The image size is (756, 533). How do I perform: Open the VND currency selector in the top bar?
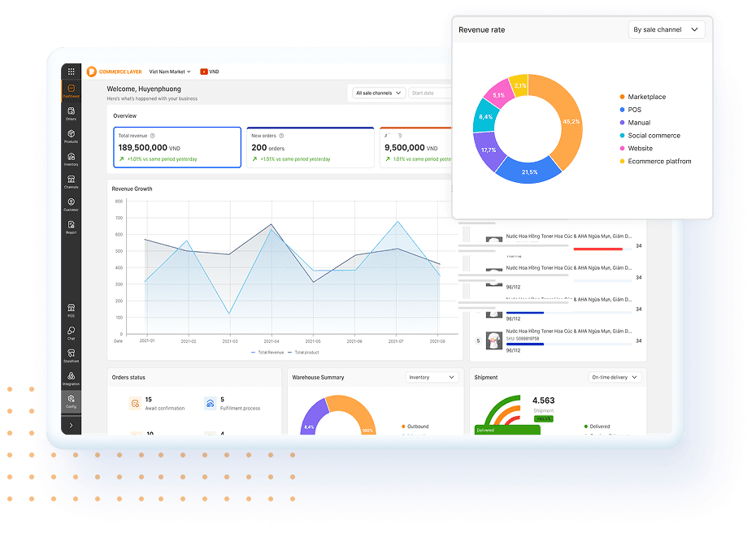[x=211, y=71]
